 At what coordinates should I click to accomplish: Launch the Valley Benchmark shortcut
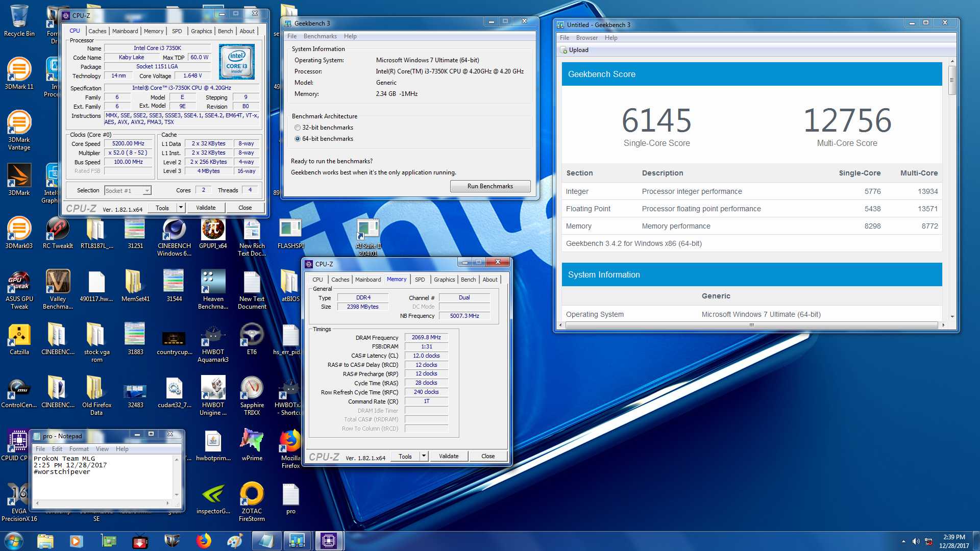(58, 290)
